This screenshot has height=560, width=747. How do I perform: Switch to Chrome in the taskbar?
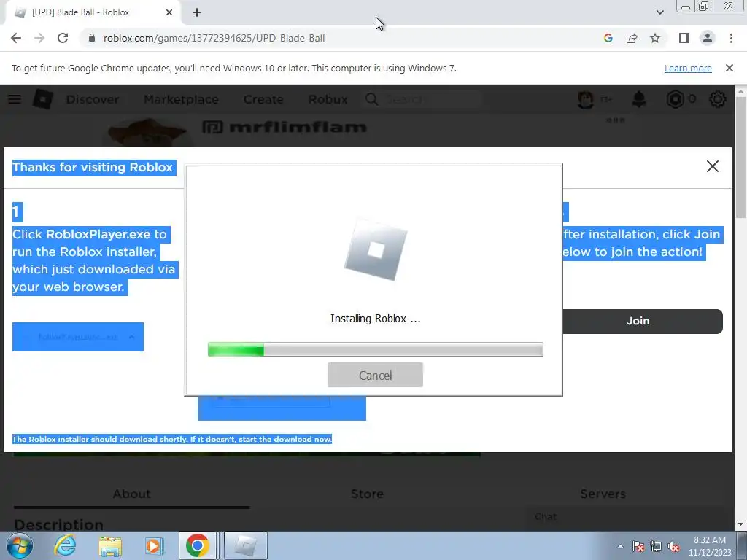(197, 545)
